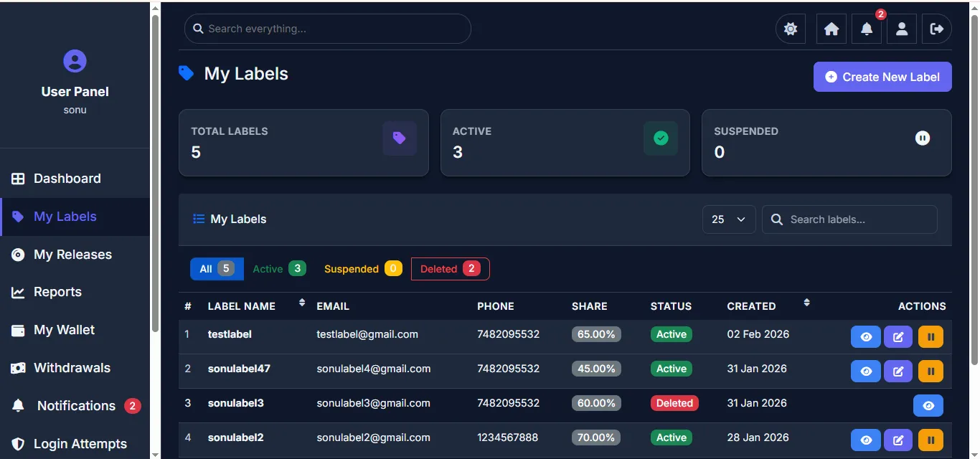Click the Create New Label button
Image resolution: width=980 pixels, height=459 pixels.
[882, 77]
